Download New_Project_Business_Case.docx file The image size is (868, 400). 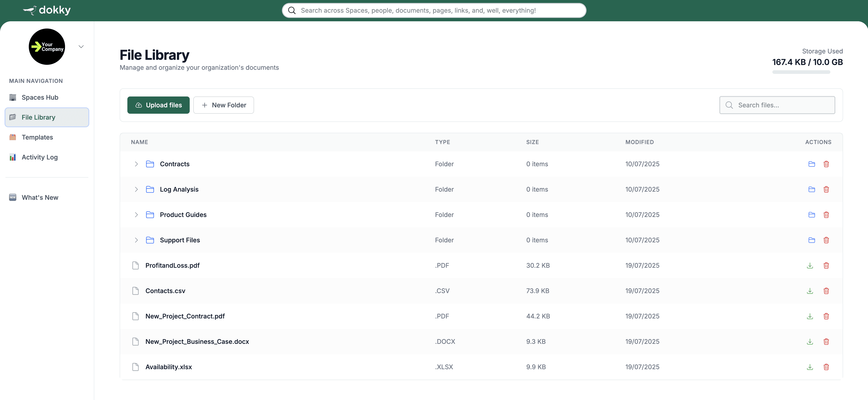point(810,341)
